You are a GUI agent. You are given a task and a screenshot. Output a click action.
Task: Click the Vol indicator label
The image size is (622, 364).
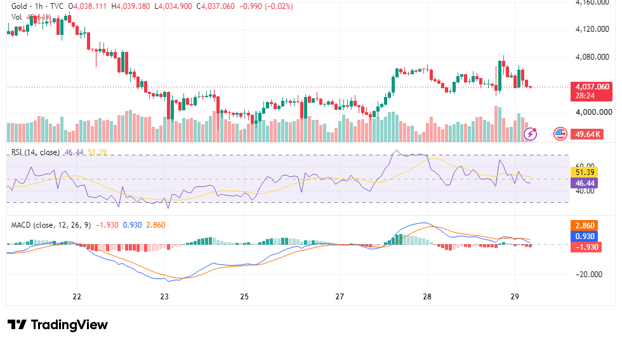pyautogui.click(x=17, y=17)
